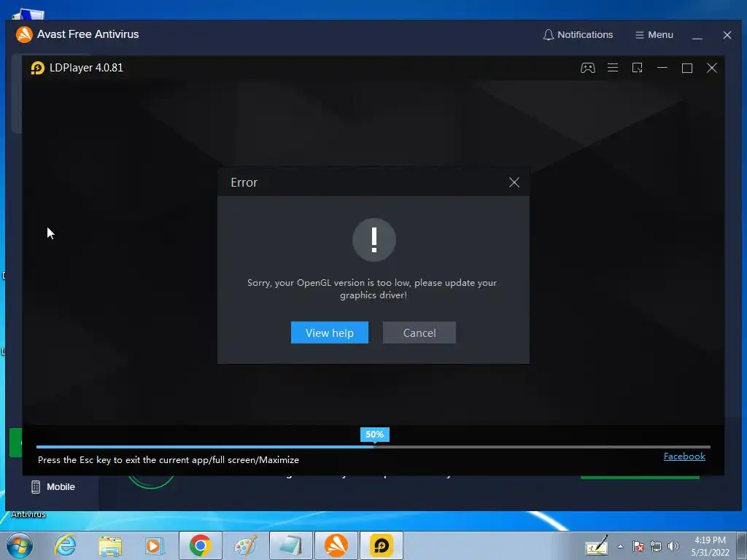The image size is (747, 560).
Task: Close the Error dialog with X
Action: tap(514, 182)
